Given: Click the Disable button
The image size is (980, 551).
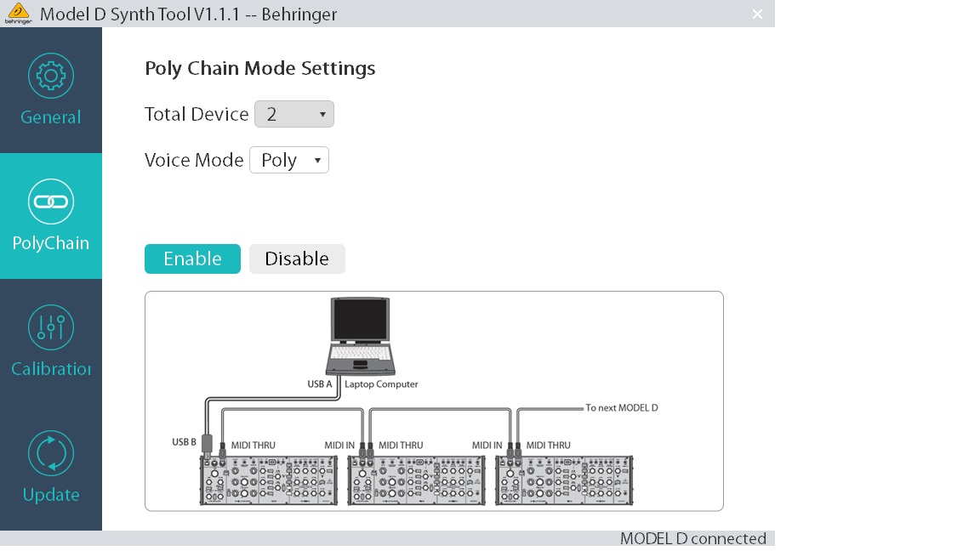Looking at the screenshot, I should [297, 258].
